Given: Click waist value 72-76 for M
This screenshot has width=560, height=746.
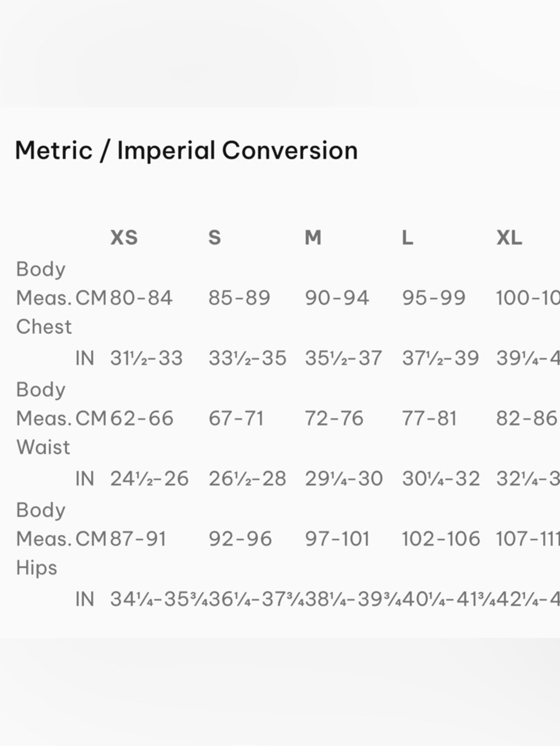Looking at the screenshot, I should tap(334, 418).
